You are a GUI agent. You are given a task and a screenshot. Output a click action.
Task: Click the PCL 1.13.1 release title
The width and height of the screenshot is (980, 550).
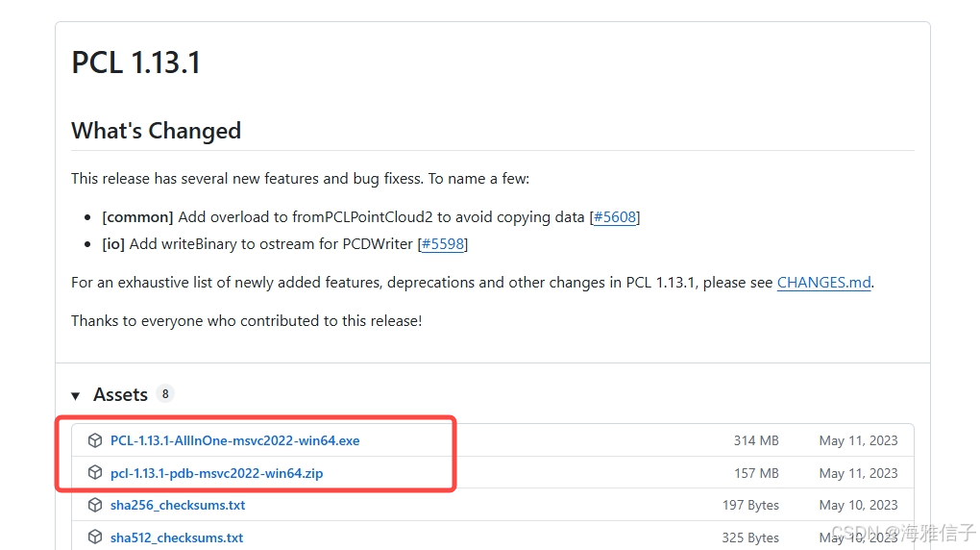136,62
